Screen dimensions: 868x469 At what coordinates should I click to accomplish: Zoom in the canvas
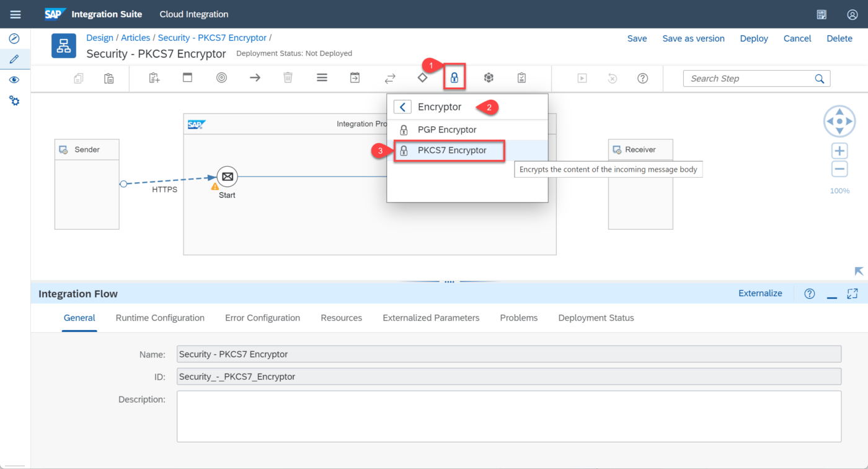click(x=839, y=151)
